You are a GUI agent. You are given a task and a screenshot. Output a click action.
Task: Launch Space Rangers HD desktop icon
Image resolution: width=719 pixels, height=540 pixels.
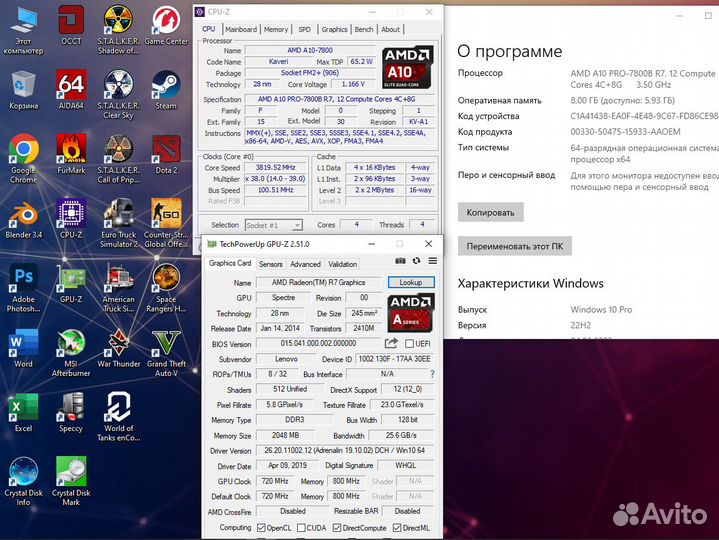(x=166, y=288)
